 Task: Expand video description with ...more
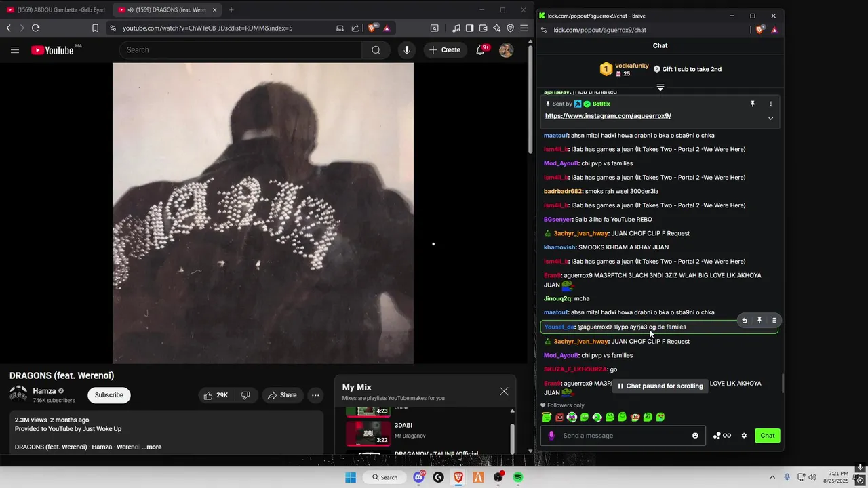(x=152, y=447)
